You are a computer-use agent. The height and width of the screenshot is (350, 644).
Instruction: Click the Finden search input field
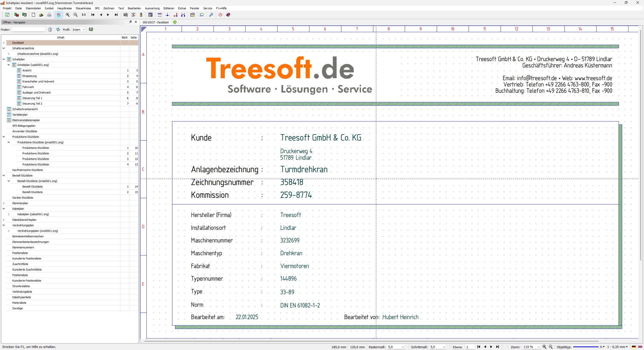pos(28,30)
